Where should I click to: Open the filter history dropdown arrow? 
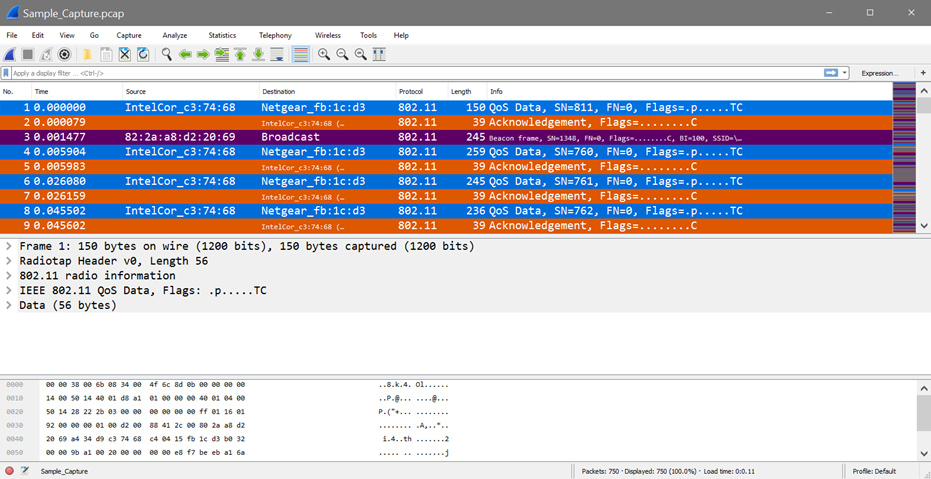pos(844,73)
